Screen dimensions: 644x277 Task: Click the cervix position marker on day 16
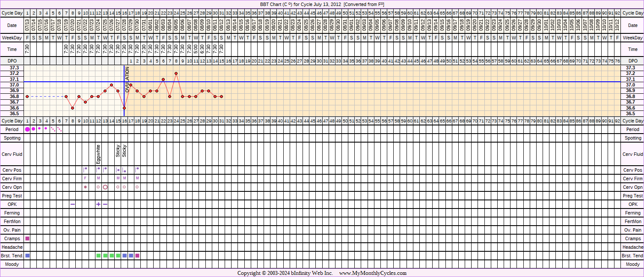click(x=124, y=170)
